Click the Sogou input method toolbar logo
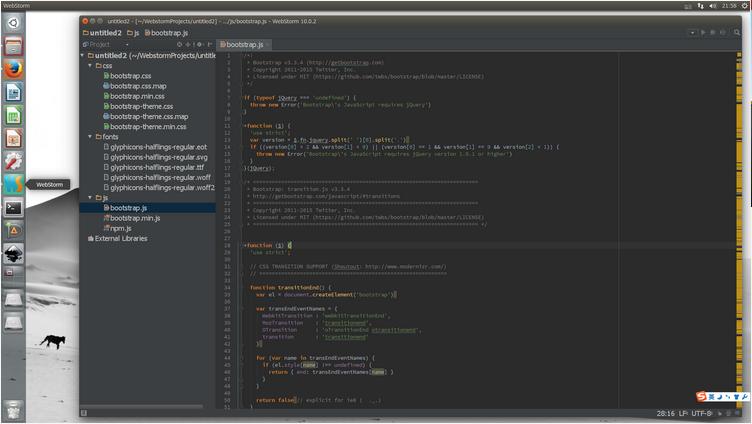The width and height of the screenshot is (752, 424). pos(702,397)
